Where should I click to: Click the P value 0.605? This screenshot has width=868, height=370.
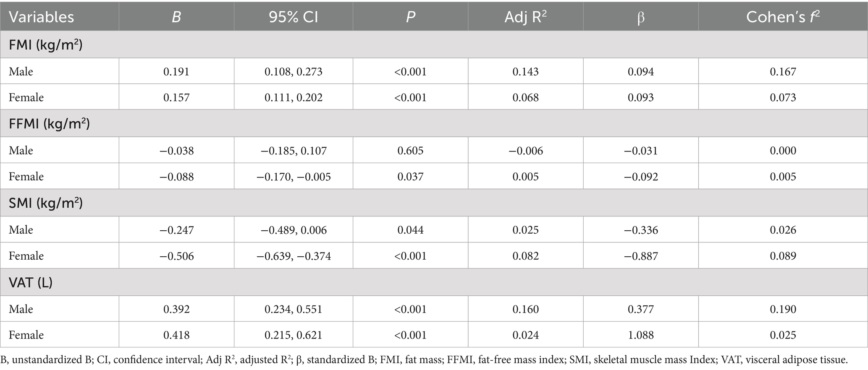410,151
